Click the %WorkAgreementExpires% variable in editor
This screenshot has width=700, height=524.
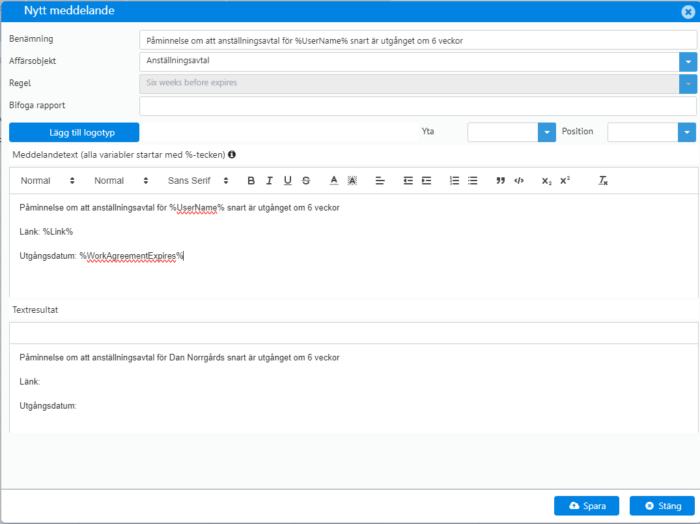pos(132,256)
